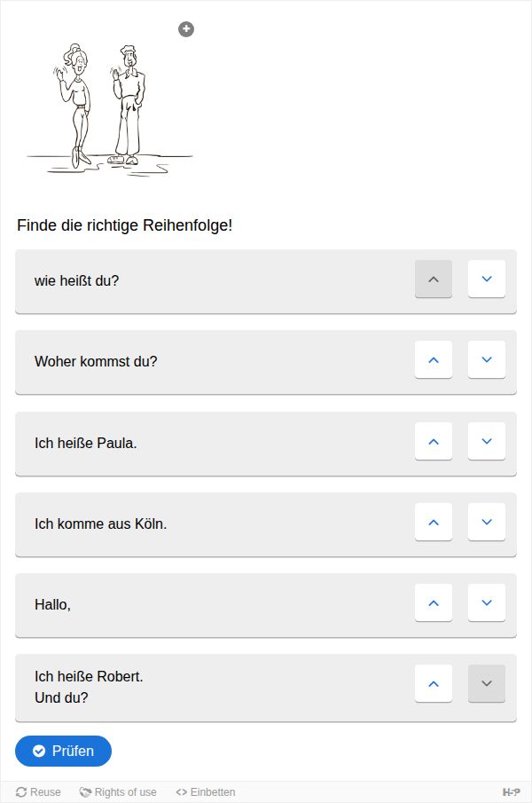
Task: Move 'Ich heiße Robert.' item up
Action: [x=434, y=684]
